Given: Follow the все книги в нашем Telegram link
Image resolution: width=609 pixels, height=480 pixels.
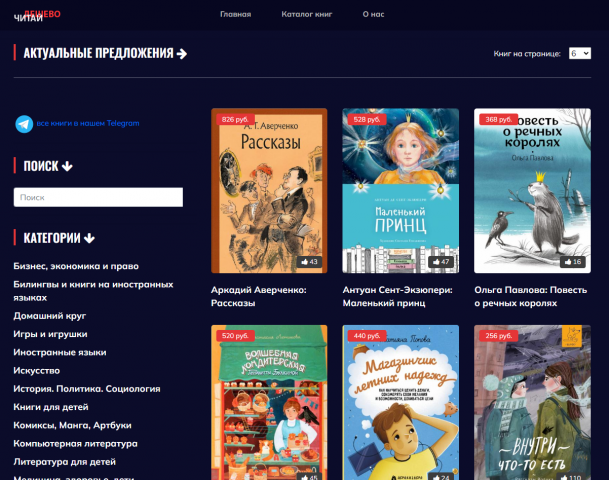Looking at the screenshot, I should [x=88, y=123].
